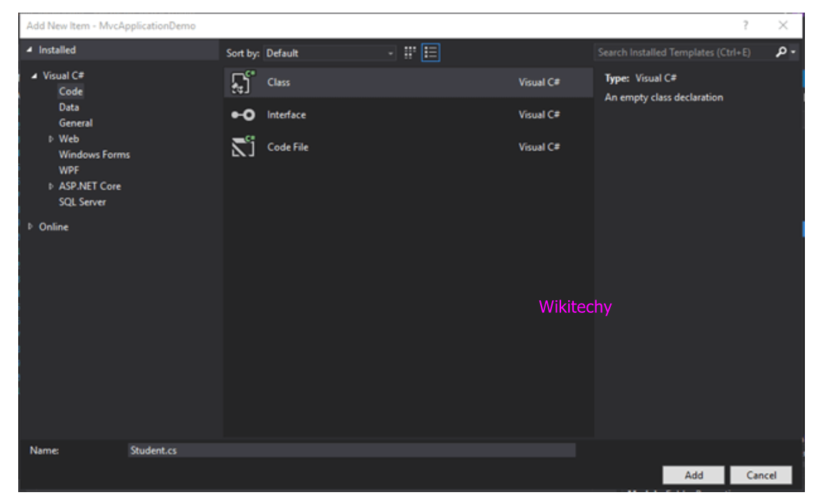Click the Add button
821x504 pixels.
point(694,475)
